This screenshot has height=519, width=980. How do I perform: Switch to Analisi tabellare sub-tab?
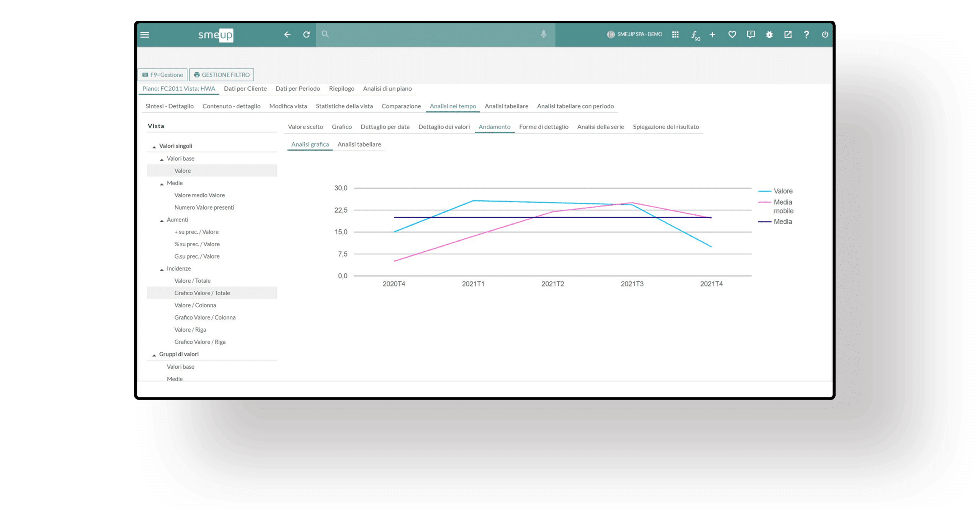click(x=359, y=144)
